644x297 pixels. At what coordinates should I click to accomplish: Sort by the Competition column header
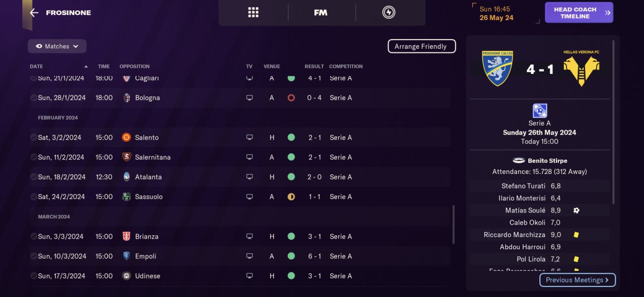[x=346, y=66]
